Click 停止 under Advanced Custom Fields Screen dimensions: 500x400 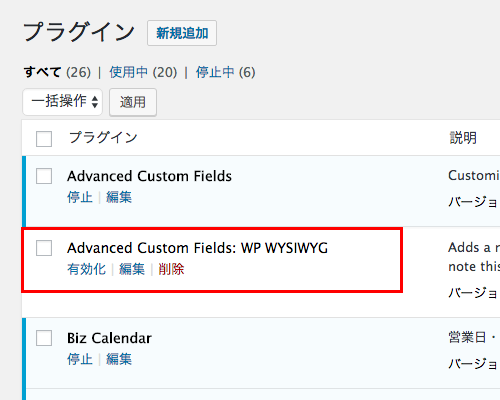(x=80, y=197)
